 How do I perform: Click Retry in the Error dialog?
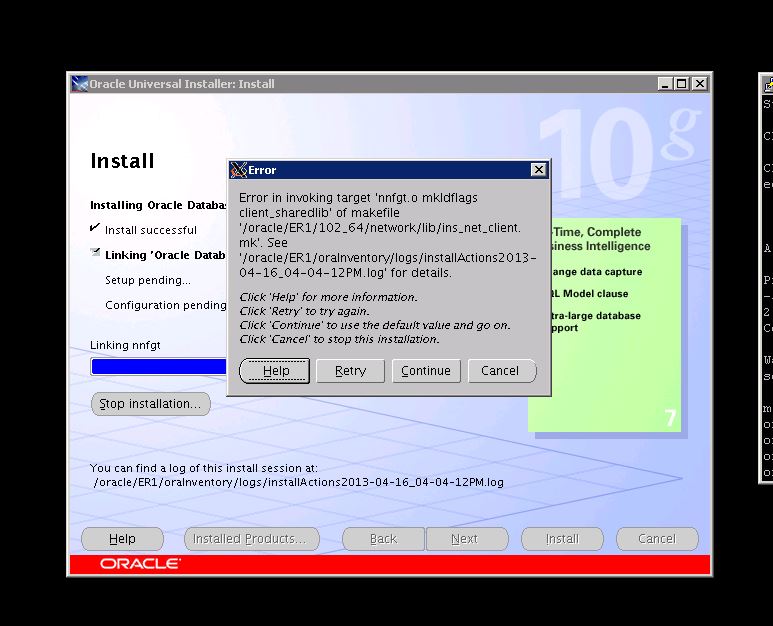coord(350,371)
